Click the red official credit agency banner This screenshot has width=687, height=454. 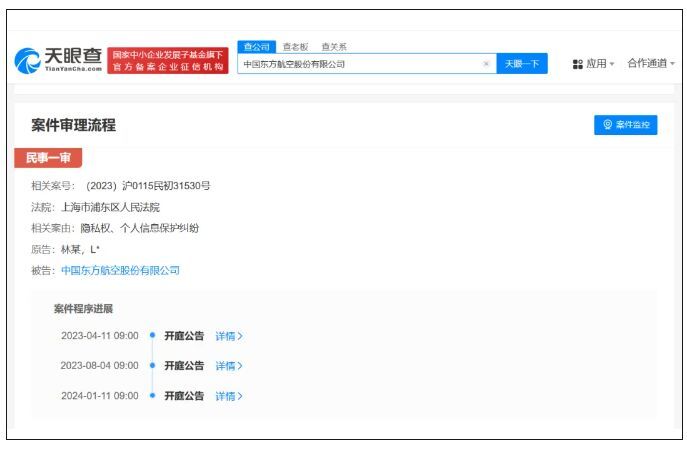click(168, 60)
